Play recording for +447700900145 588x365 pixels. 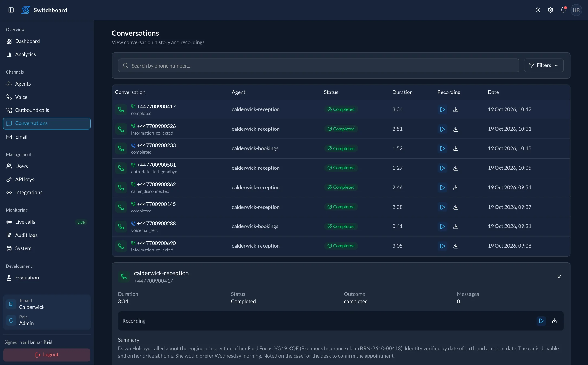[442, 207]
